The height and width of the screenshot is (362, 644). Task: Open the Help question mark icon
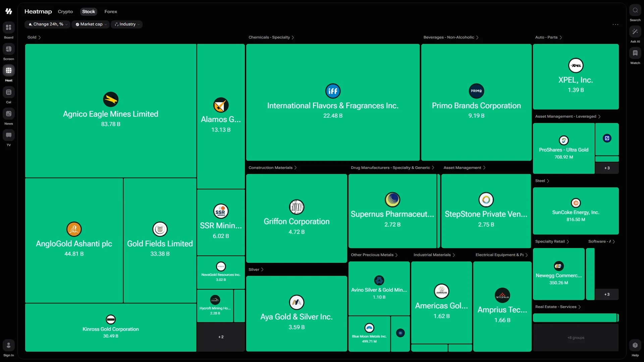(635, 345)
